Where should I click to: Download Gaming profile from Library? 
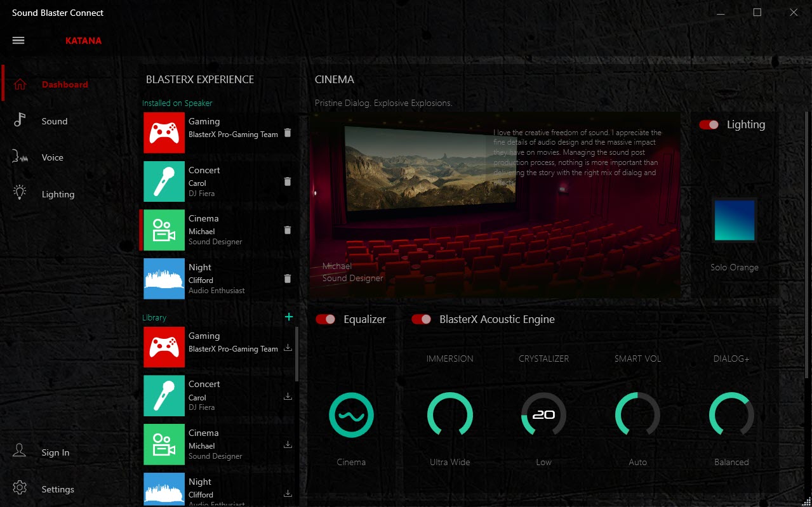(288, 347)
